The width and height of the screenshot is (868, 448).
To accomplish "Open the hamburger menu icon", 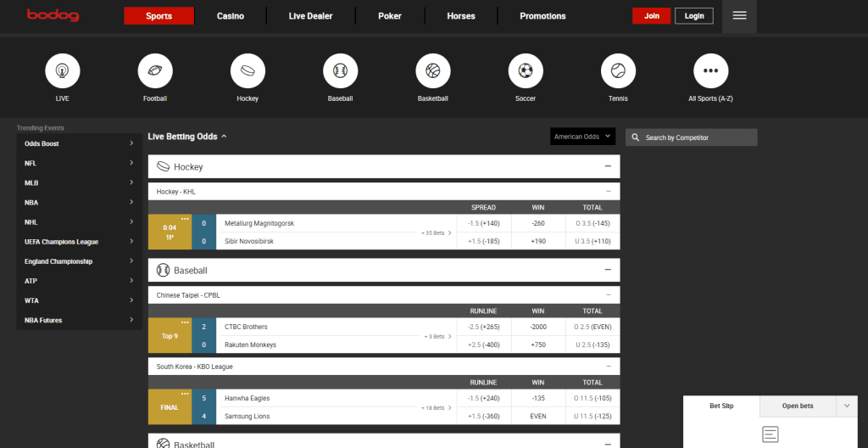I will click(739, 16).
